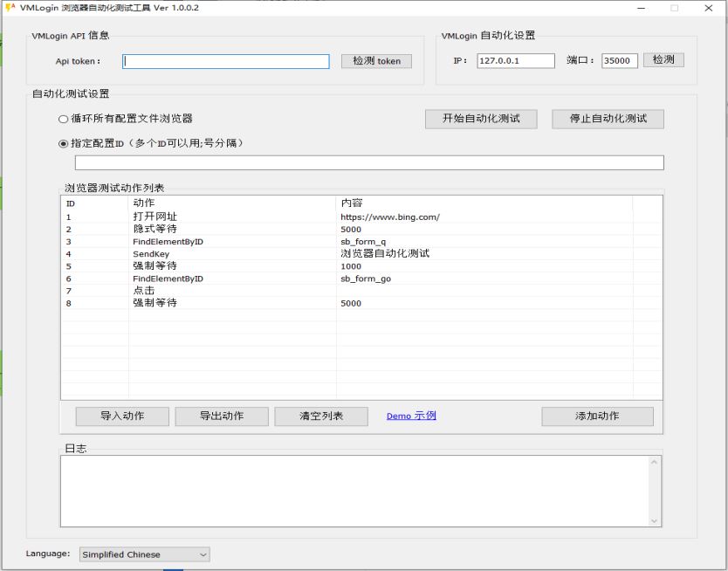Select row 4 SendKey action
Image resolution: width=728 pixels, height=571 pixels.
click(151, 254)
